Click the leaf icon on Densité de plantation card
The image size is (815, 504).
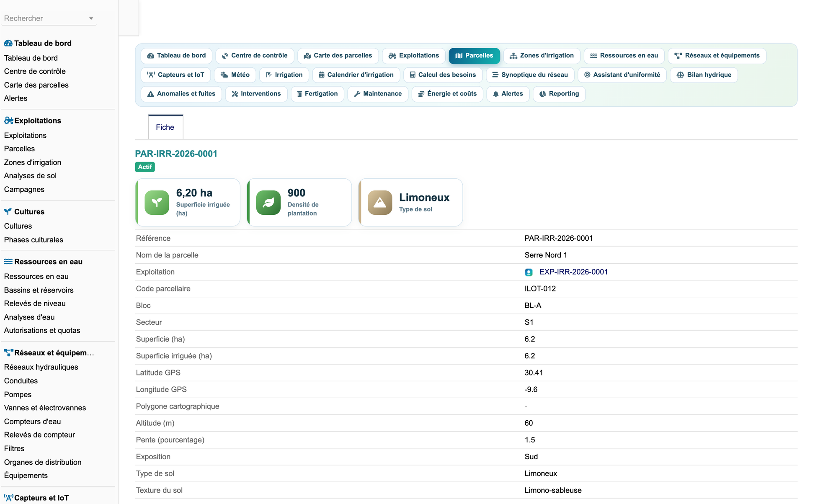pyautogui.click(x=268, y=203)
